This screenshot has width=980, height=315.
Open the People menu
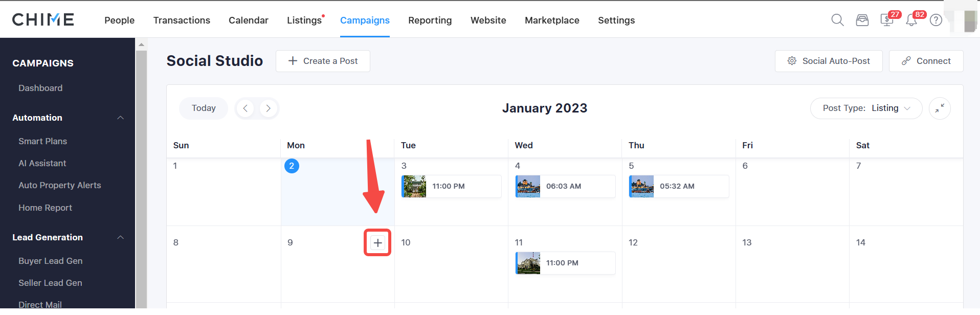click(x=120, y=20)
